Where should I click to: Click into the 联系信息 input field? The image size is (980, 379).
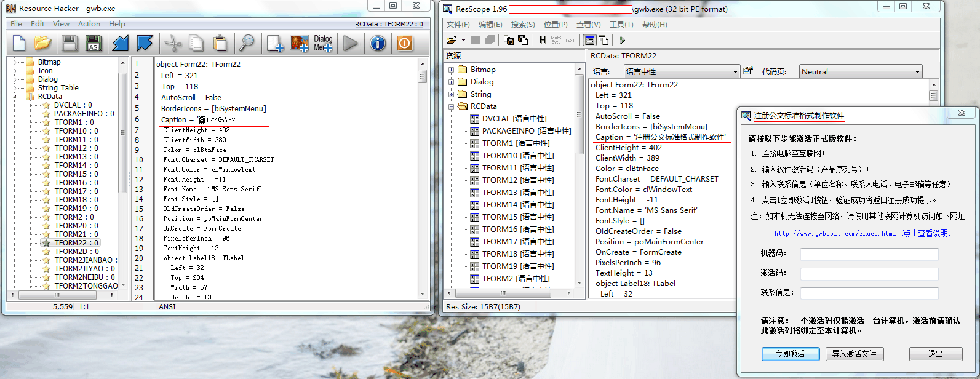869,293
